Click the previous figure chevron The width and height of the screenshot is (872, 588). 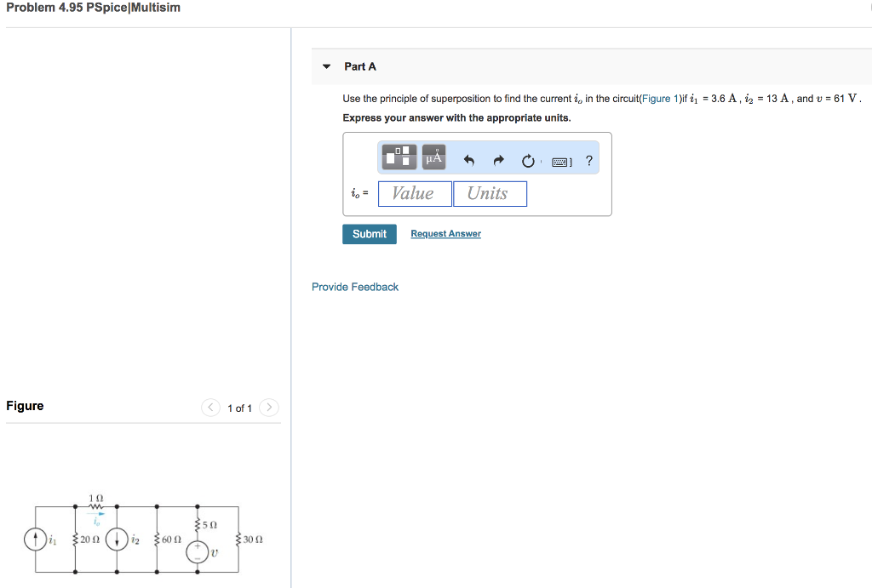(210, 408)
